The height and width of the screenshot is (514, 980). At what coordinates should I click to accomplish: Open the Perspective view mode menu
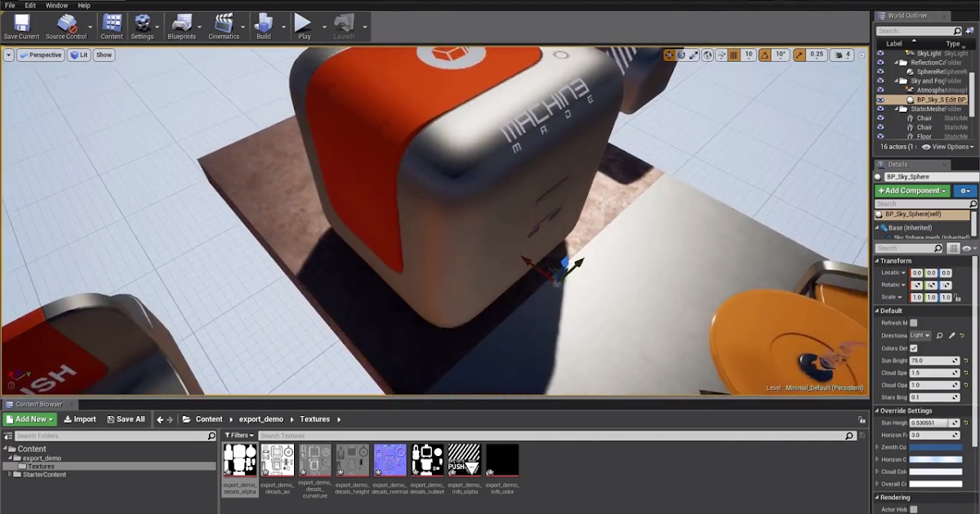coord(41,55)
